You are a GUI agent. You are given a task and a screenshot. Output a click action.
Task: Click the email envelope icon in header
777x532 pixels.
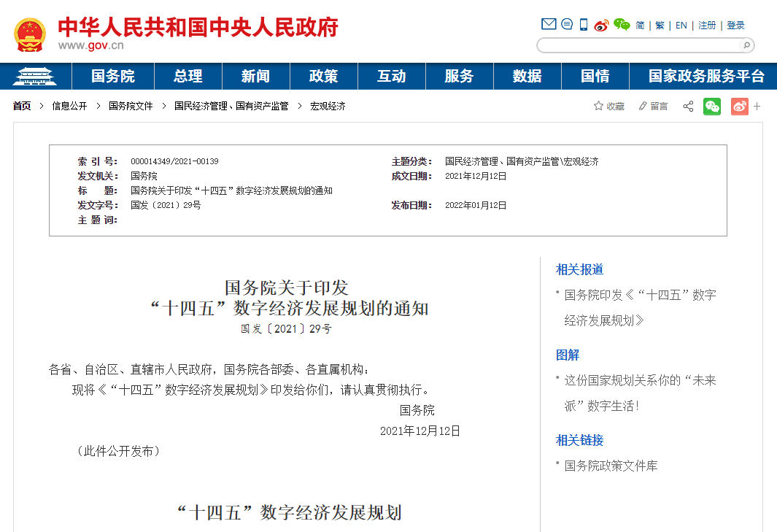(x=549, y=24)
